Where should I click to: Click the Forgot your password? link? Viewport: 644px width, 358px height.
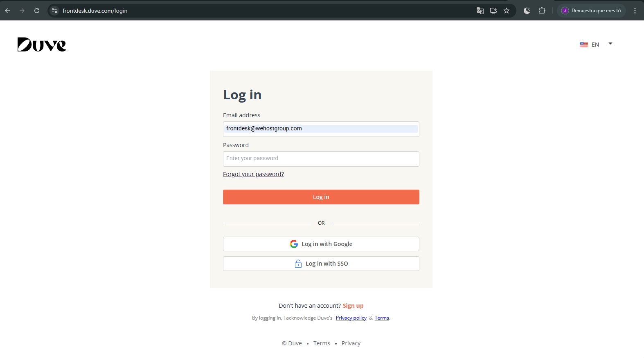(x=253, y=174)
